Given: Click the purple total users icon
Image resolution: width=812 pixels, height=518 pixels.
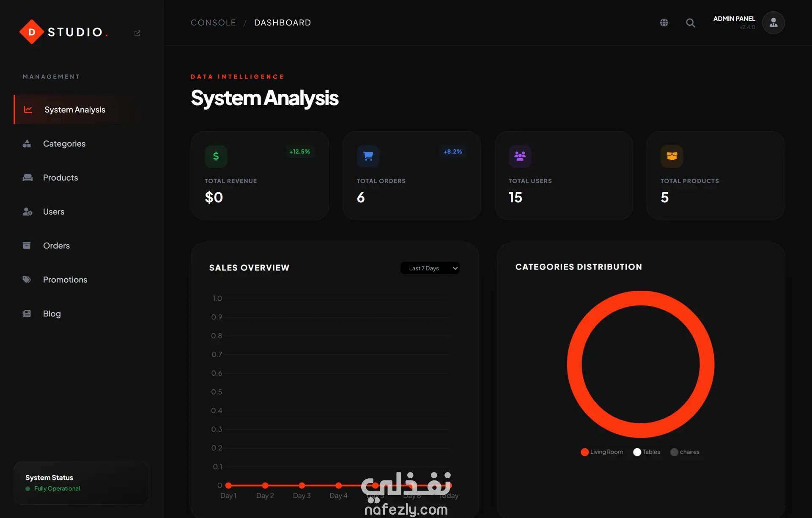Looking at the screenshot, I should point(520,156).
